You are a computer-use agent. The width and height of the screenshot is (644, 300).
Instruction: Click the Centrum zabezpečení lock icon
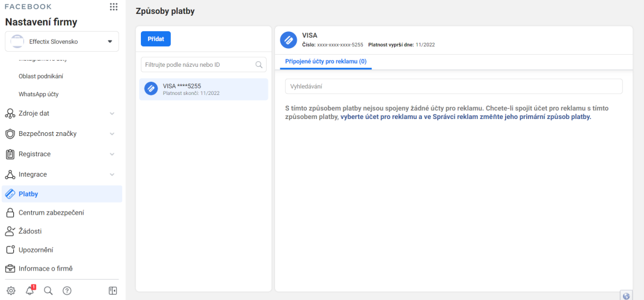[x=10, y=213]
